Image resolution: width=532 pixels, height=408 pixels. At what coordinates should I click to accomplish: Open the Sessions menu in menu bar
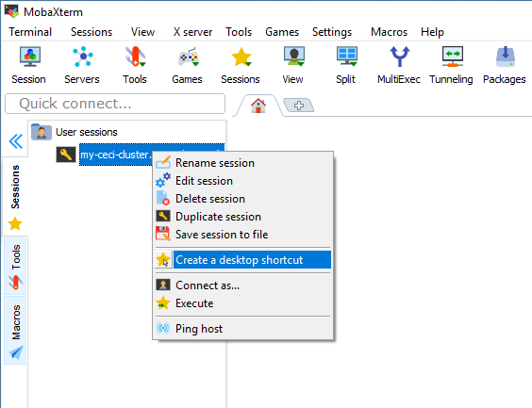pyautogui.click(x=91, y=32)
